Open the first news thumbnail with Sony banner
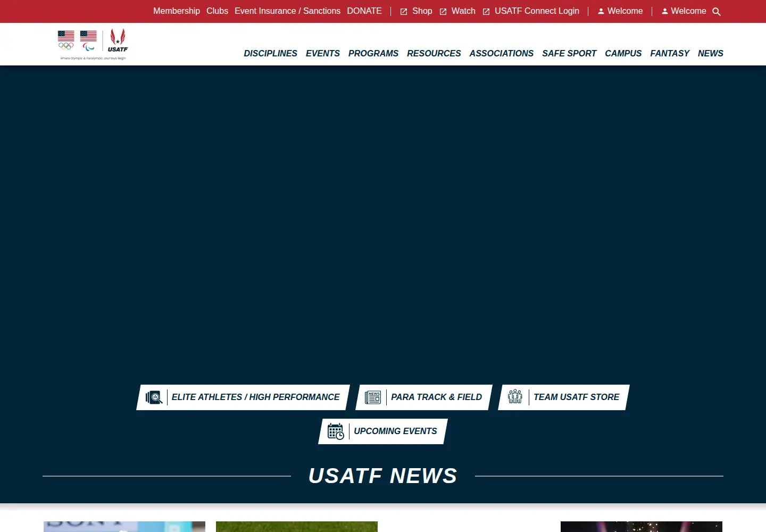Image resolution: width=766 pixels, height=532 pixels. pos(124,527)
